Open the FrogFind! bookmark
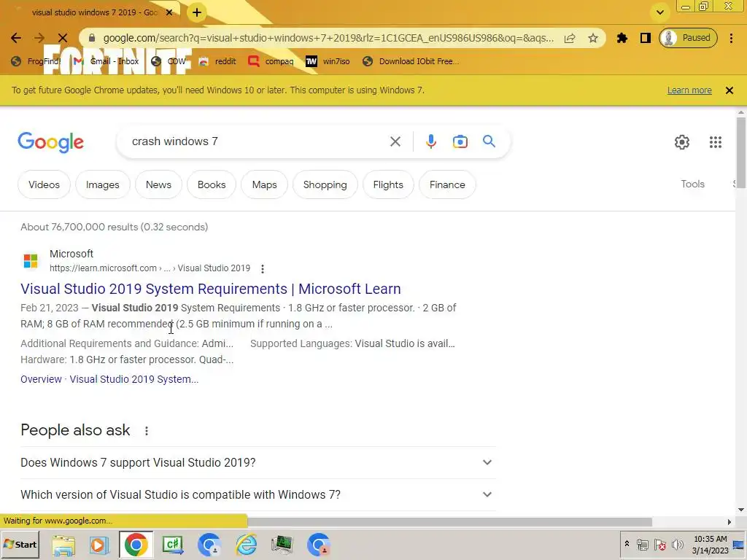The image size is (747, 560). [x=36, y=61]
